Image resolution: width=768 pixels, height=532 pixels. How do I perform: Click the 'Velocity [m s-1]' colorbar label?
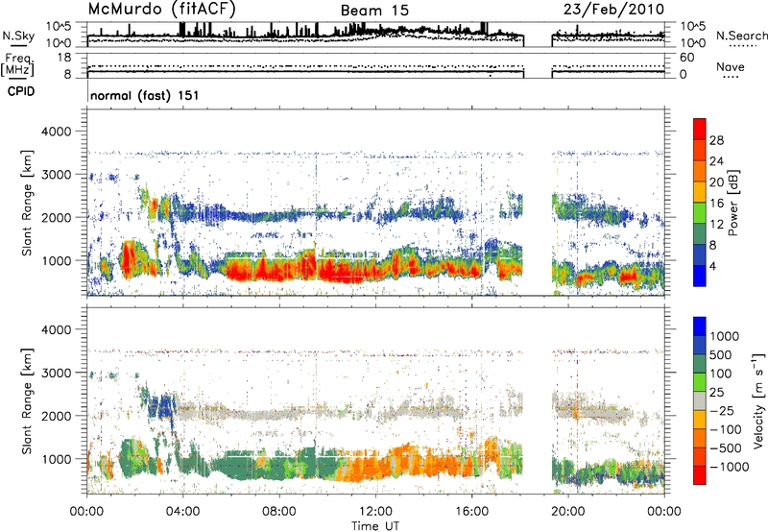[x=759, y=401]
